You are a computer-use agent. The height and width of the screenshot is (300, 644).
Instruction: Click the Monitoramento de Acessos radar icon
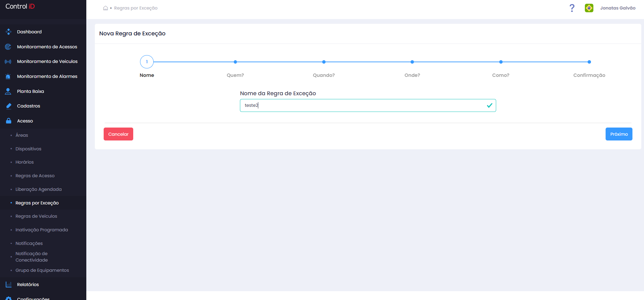coord(8,47)
